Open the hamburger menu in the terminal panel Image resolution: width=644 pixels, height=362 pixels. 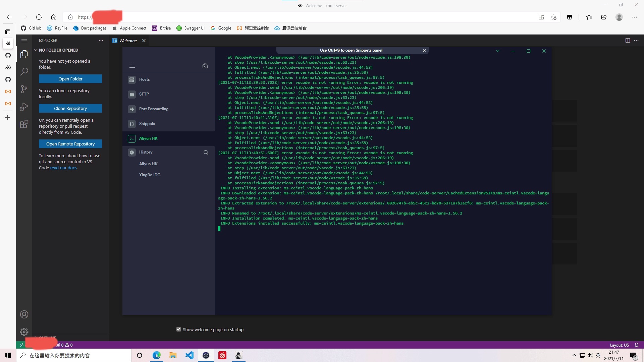pyautogui.click(x=132, y=66)
